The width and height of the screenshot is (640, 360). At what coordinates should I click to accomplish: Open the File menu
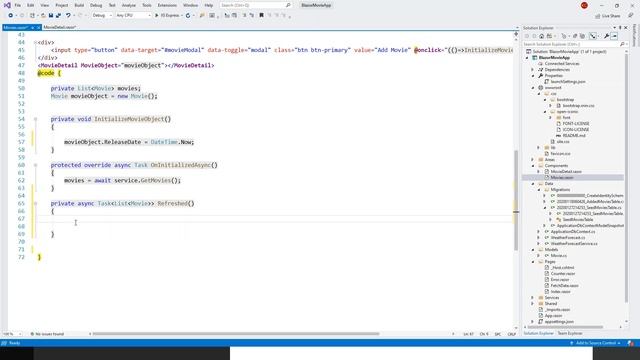(x=18, y=5)
